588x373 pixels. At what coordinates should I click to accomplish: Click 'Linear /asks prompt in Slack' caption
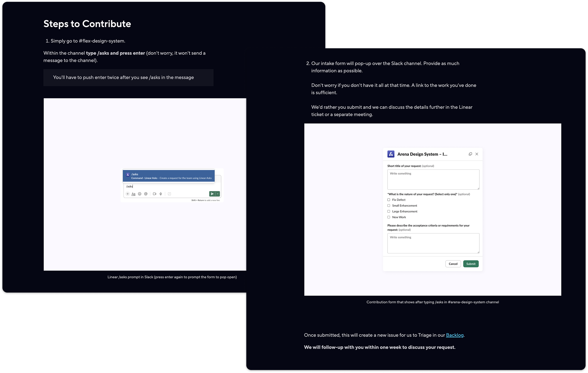pyautogui.click(x=172, y=277)
